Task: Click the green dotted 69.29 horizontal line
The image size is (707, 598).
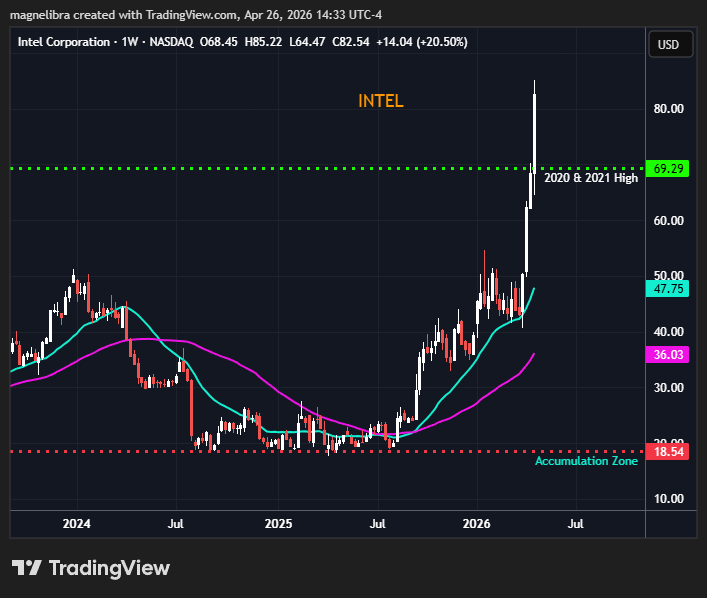Action: pyautogui.click(x=328, y=169)
